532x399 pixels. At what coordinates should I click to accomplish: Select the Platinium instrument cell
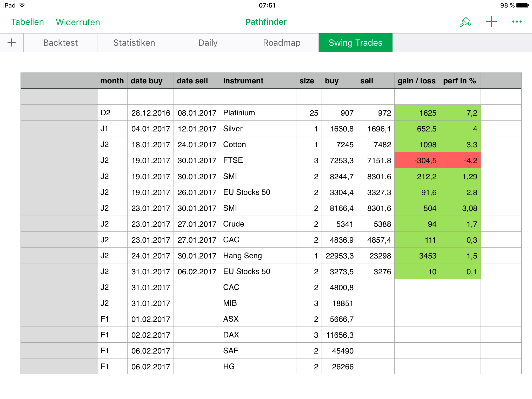click(258, 113)
